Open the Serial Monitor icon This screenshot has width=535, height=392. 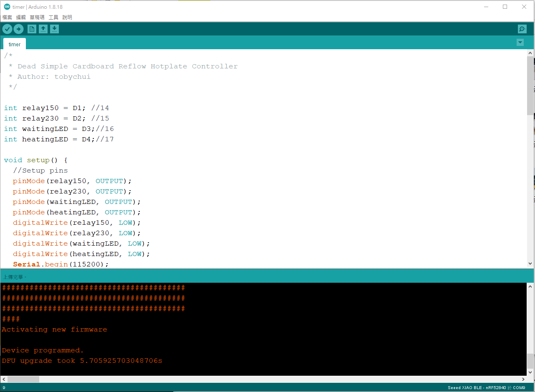click(522, 29)
